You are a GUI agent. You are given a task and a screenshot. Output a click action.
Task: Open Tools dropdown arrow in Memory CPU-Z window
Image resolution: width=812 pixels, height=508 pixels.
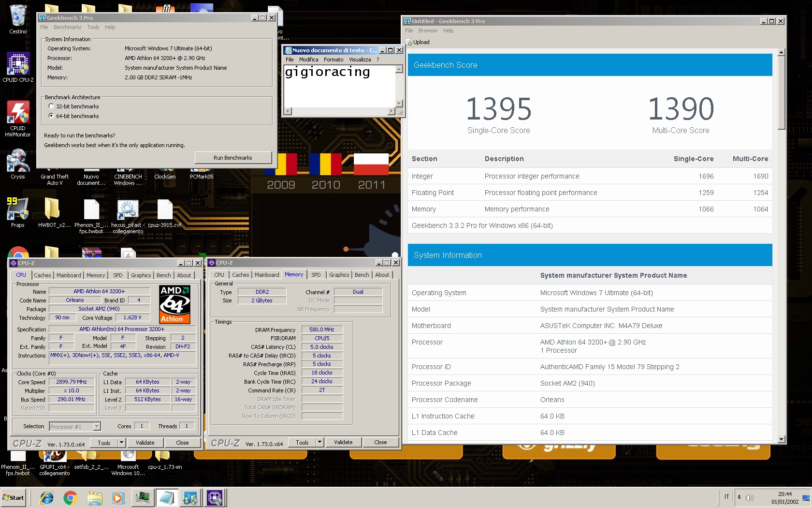click(319, 442)
